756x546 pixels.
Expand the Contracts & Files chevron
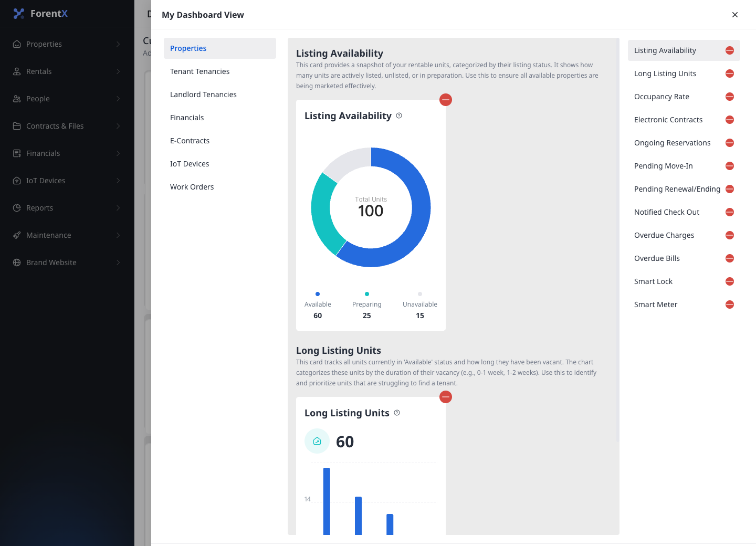pos(118,126)
